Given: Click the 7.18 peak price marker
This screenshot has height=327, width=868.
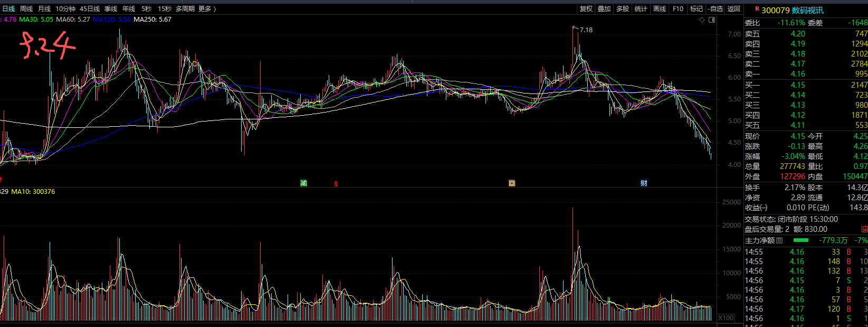Looking at the screenshot, I should (x=586, y=30).
